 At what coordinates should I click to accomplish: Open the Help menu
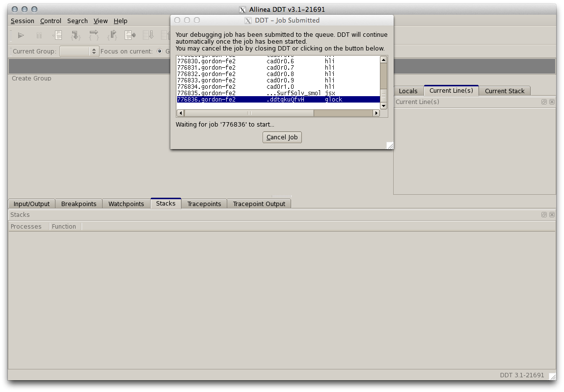(x=120, y=21)
